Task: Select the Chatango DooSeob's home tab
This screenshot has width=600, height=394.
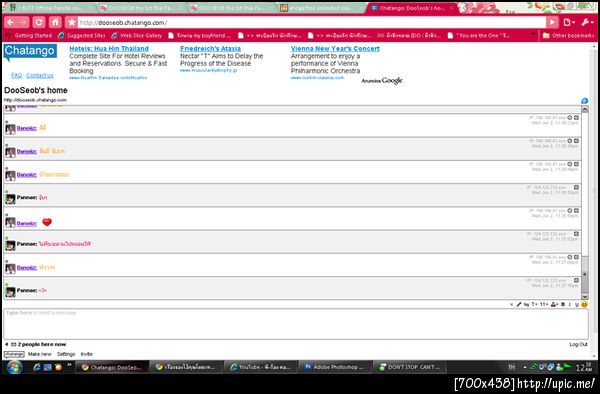Action: [x=411, y=8]
